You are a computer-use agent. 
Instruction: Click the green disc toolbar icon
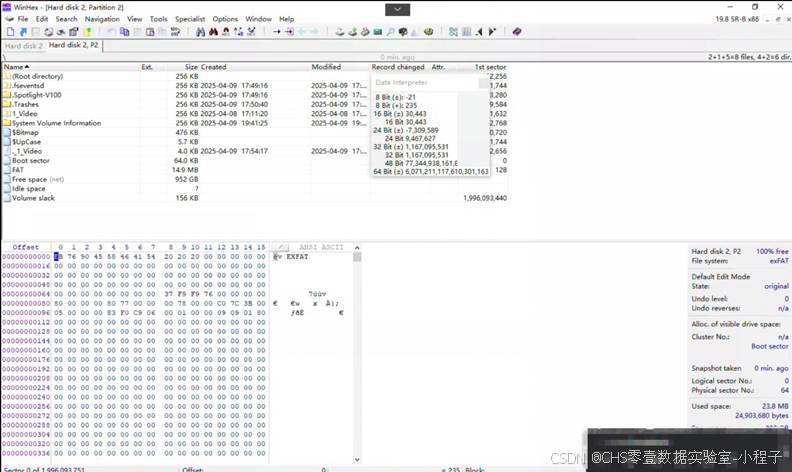[x=428, y=31]
